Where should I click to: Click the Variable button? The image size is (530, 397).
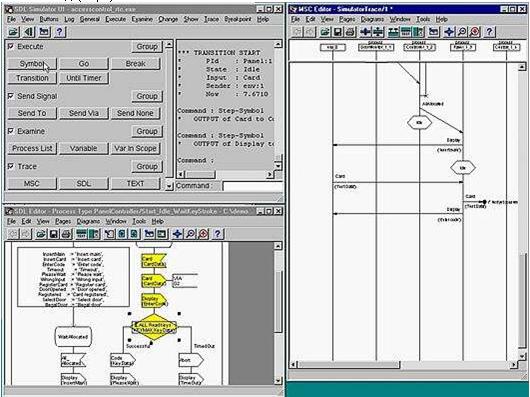(x=84, y=148)
